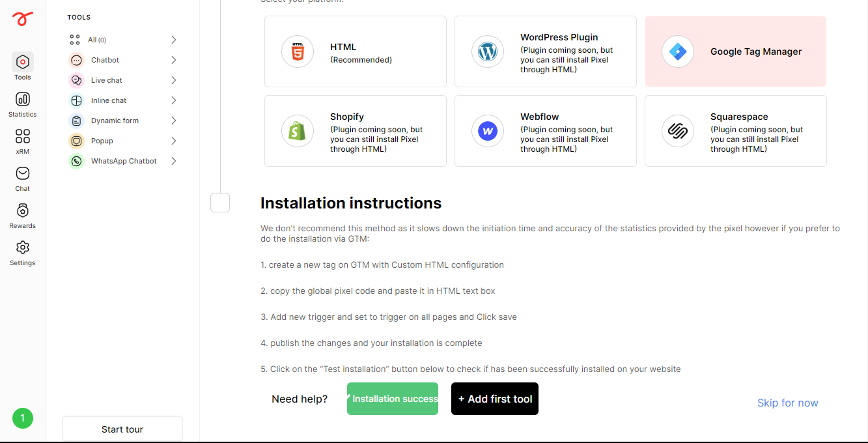This screenshot has width=868, height=443.
Task: Click the step 1 create new tag text
Action: coord(382,265)
